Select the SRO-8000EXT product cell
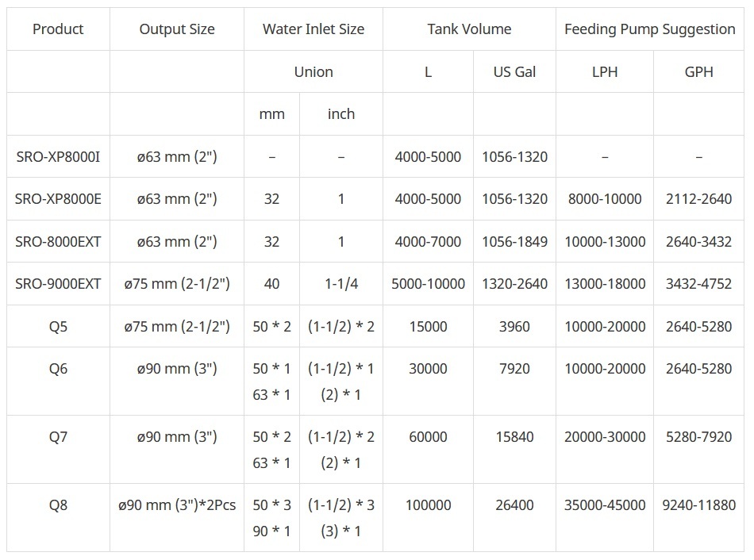This screenshot has height=560, width=754. [58, 241]
